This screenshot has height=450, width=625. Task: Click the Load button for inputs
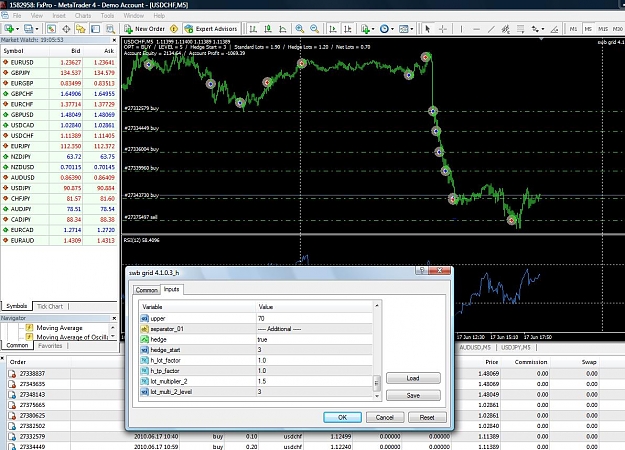[413, 378]
